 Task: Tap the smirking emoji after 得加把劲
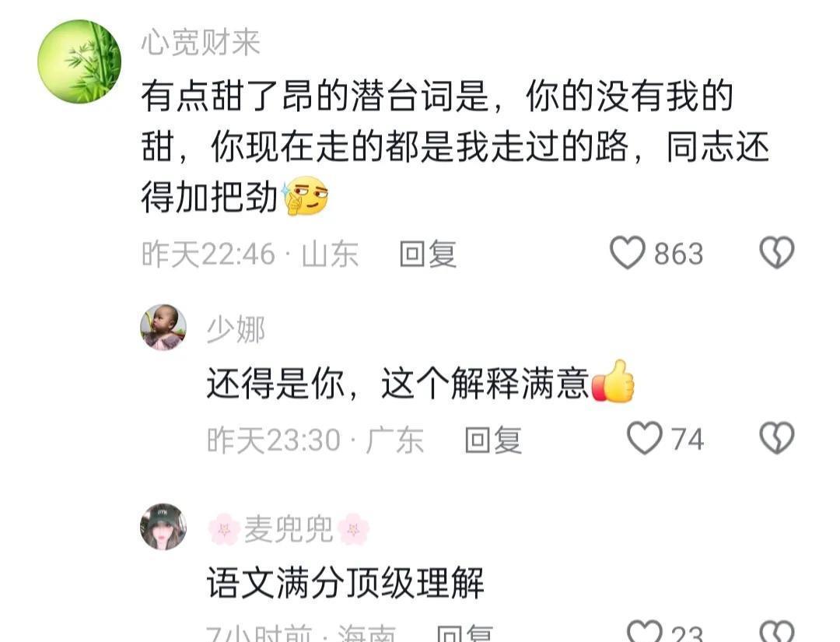pos(305,195)
